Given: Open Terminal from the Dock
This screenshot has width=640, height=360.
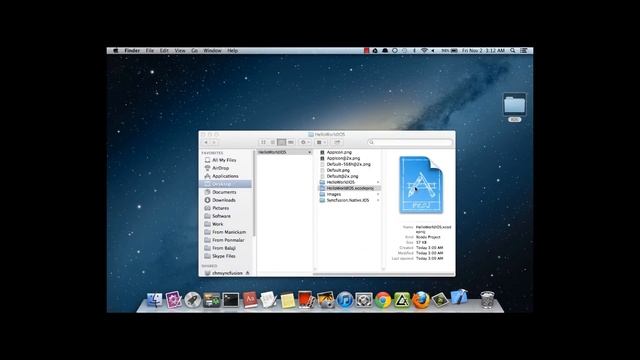Looking at the screenshot, I should pyautogui.click(x=231, y=300).
